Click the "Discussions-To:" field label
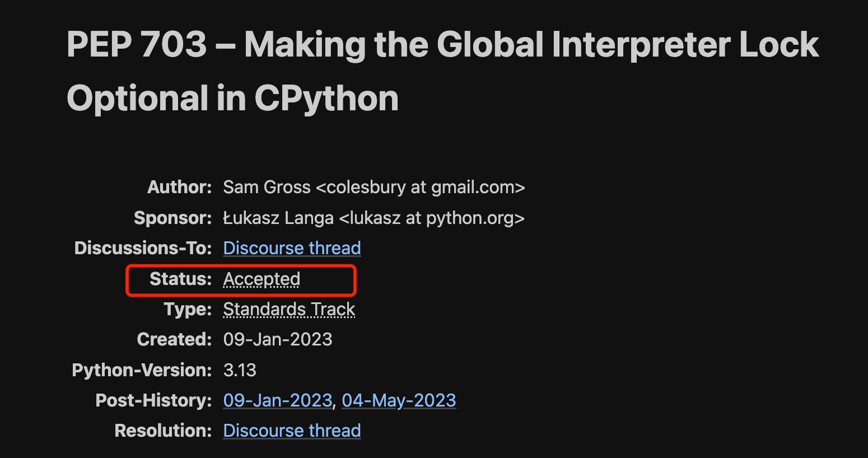The width and height of the screenshot is (868, 458). [x=143, y=248]
